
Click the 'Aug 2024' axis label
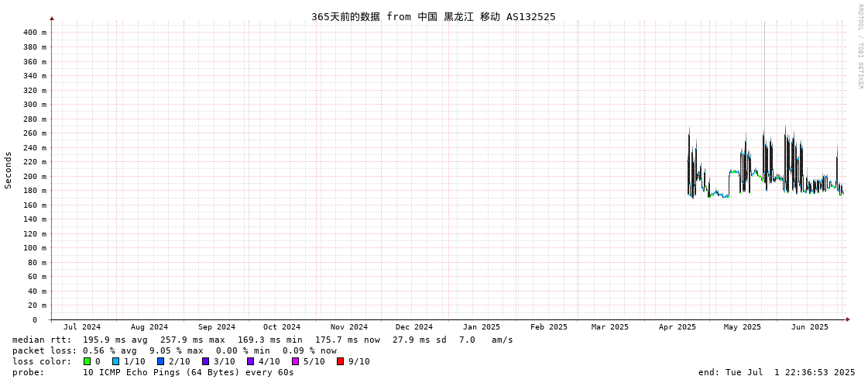[x=149, y=327]
